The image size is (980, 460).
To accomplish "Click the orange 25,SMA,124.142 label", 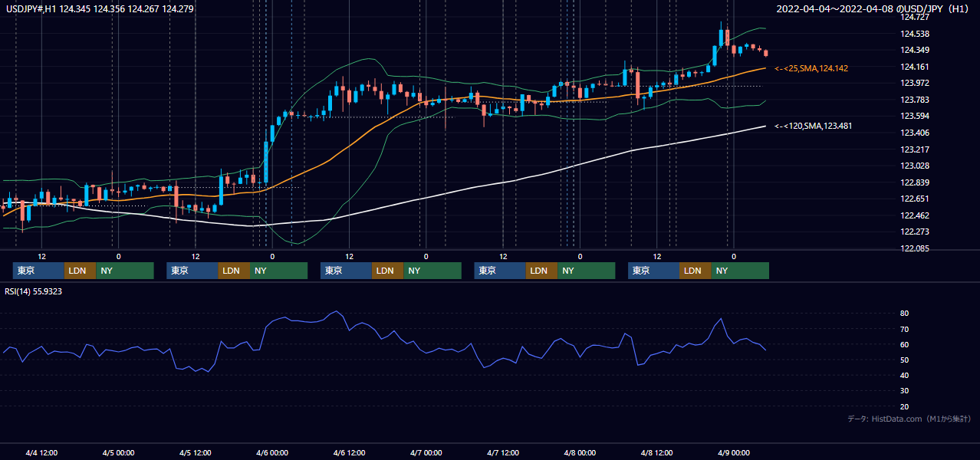I will (x=811, y=68).
